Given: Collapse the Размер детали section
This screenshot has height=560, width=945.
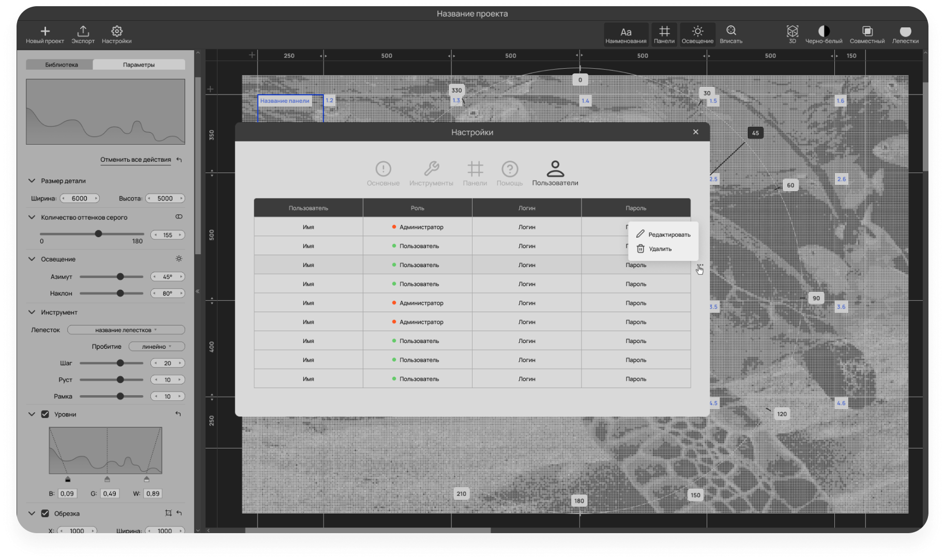Looking at the screenshot, I should 32,181.
